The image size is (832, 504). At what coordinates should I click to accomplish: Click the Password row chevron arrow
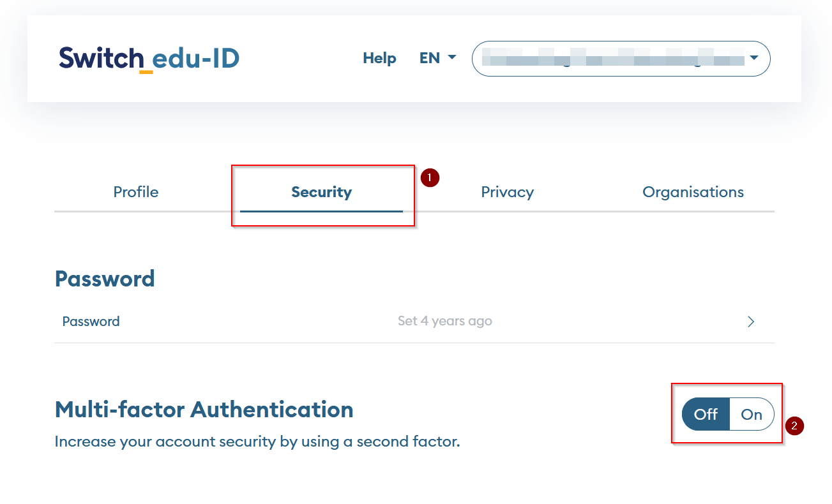(x=751, y=322)
